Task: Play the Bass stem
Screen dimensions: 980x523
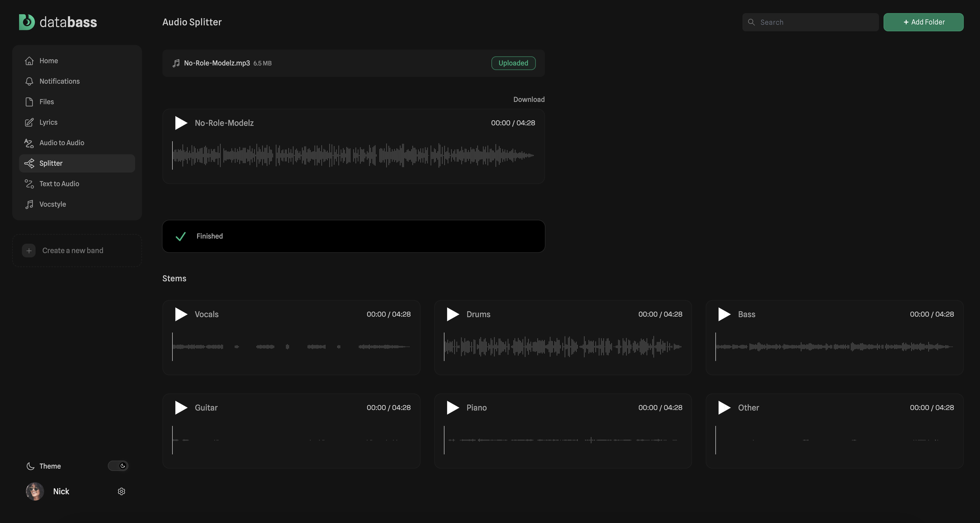Action: click(724, 314)
